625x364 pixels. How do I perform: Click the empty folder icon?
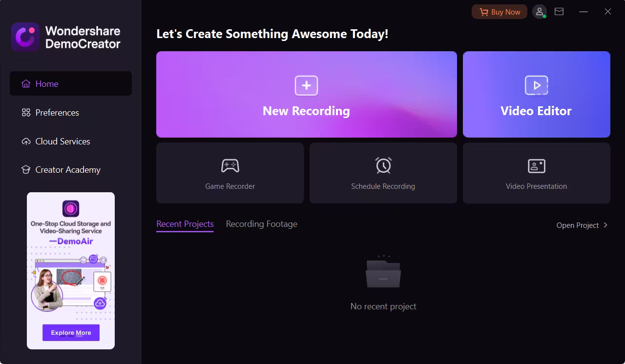(x=383, y=272)
